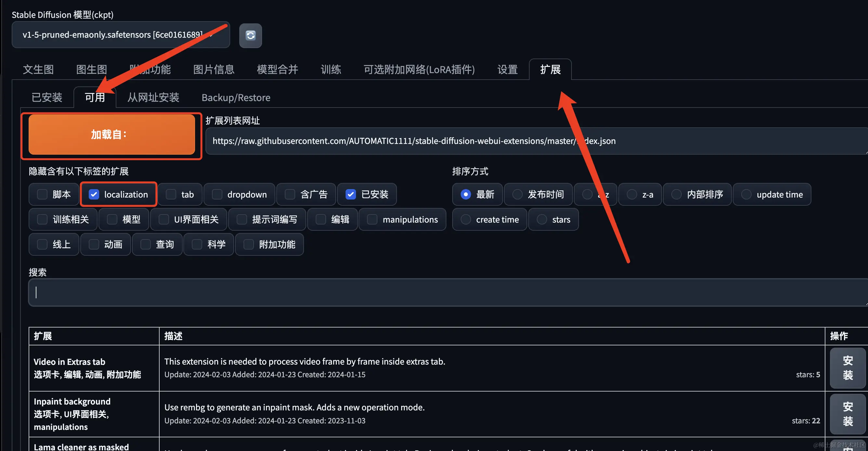Open the 从网址安装 sub-tab
868x451 pixels.
[153, 97]
